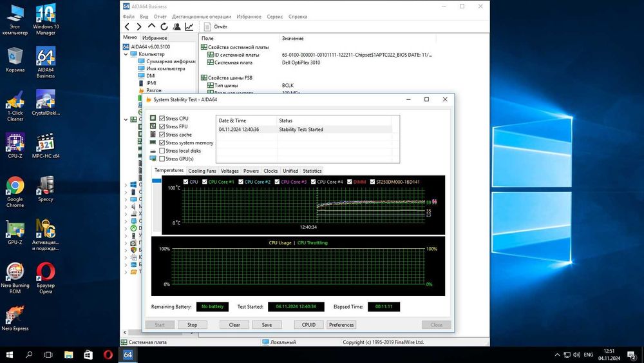Image resolution: width=644 pixels, height=363 pixels.
Task: Switch to the Statistics tab
Action: coord(312,171)
